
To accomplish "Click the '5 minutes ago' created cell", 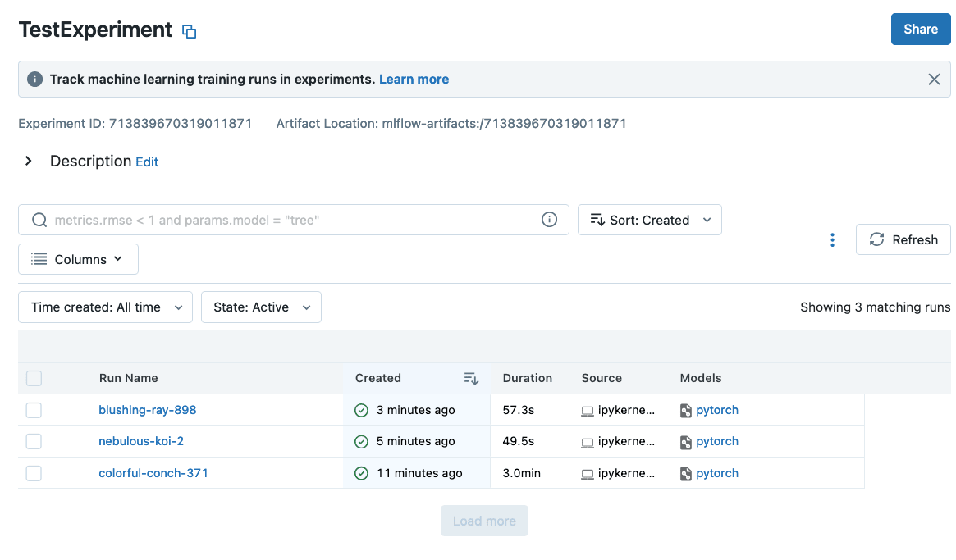I will coord(415,441).
